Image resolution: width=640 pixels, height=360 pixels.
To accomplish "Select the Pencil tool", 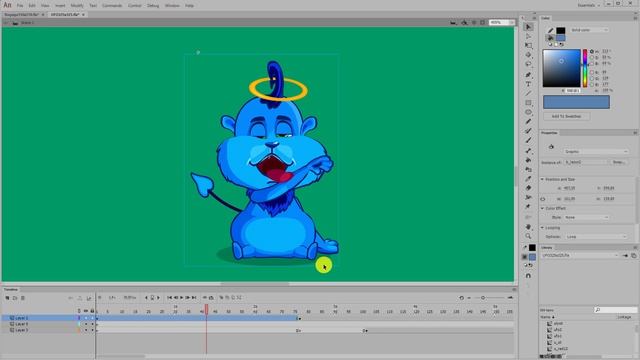I will tap(528, 122).
